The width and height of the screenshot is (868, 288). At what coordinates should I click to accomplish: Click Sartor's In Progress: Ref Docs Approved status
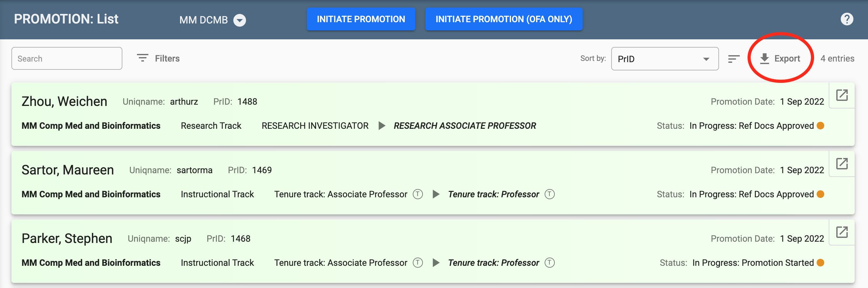tap(752, 194)
